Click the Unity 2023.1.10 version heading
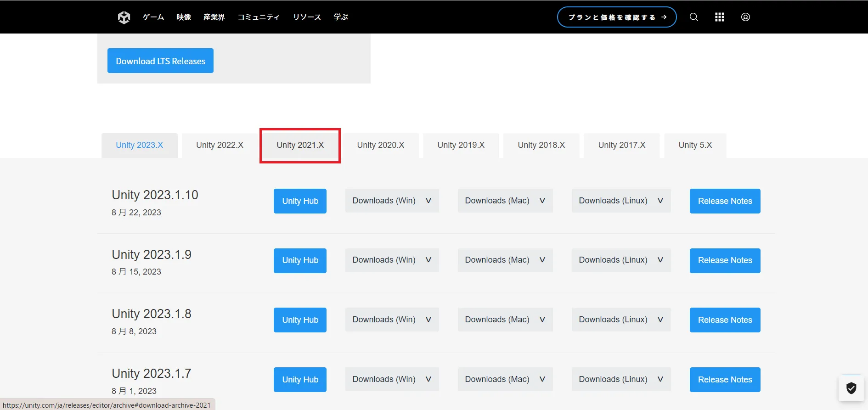This screenshot has height=410, width=868. pos(155,195)
